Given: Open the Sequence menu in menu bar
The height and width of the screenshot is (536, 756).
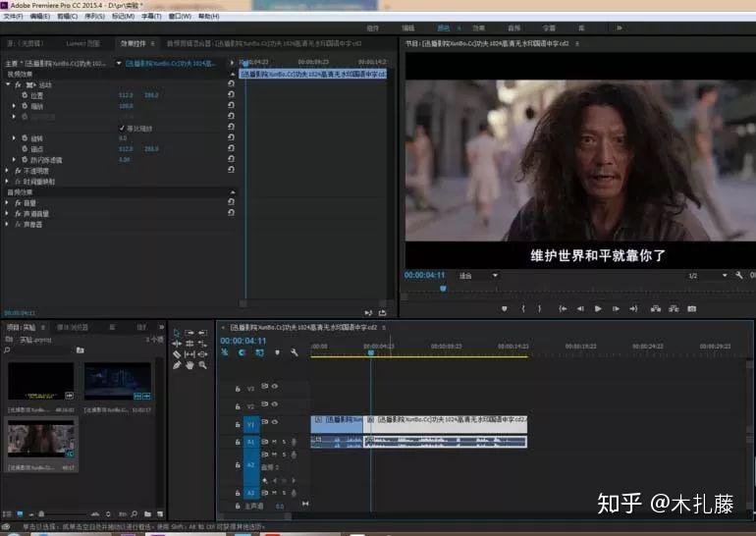Looking at the screenshot, I should [95, 17].
